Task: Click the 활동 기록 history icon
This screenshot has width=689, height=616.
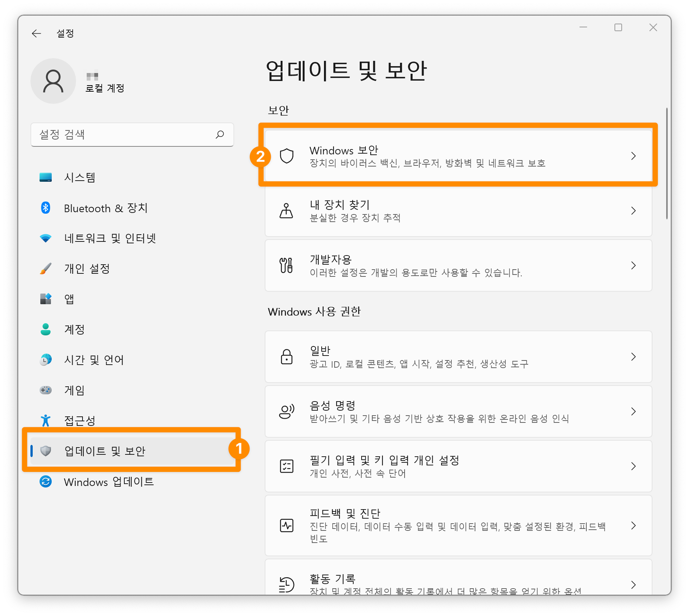Action: pos(287,585)
